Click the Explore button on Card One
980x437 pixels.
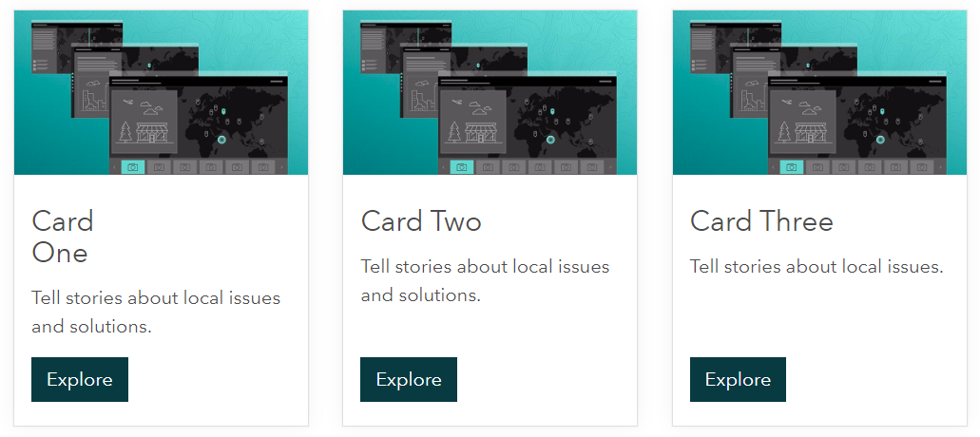tap(80, 380)
